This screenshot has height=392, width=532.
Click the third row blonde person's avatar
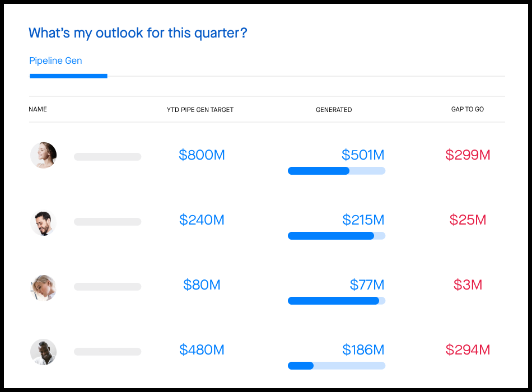[43, 288]
